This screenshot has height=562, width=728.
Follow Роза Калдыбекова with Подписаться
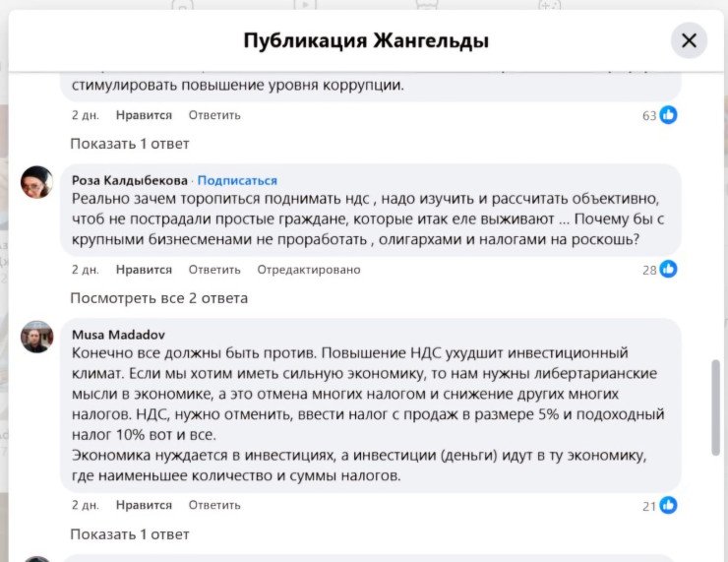tap(237, 181)
